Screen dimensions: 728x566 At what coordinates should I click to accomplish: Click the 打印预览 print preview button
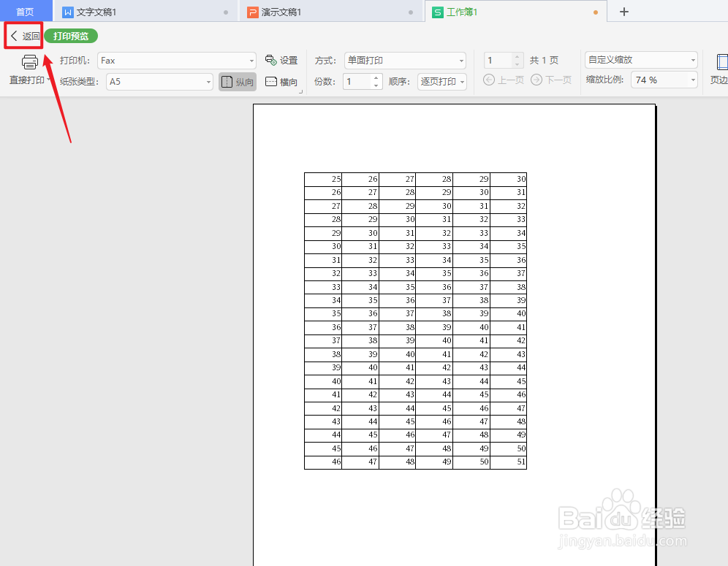[70, 35]
